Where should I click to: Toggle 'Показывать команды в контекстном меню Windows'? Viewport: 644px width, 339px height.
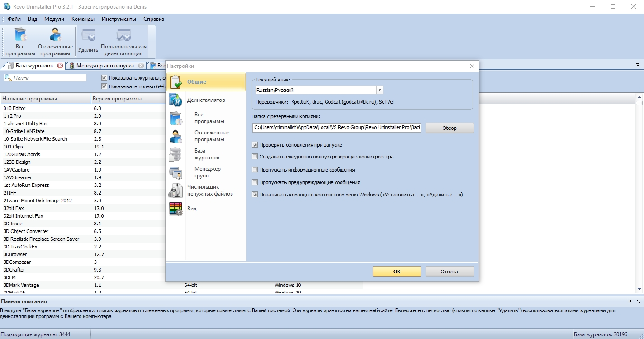(x=255, y=195)
